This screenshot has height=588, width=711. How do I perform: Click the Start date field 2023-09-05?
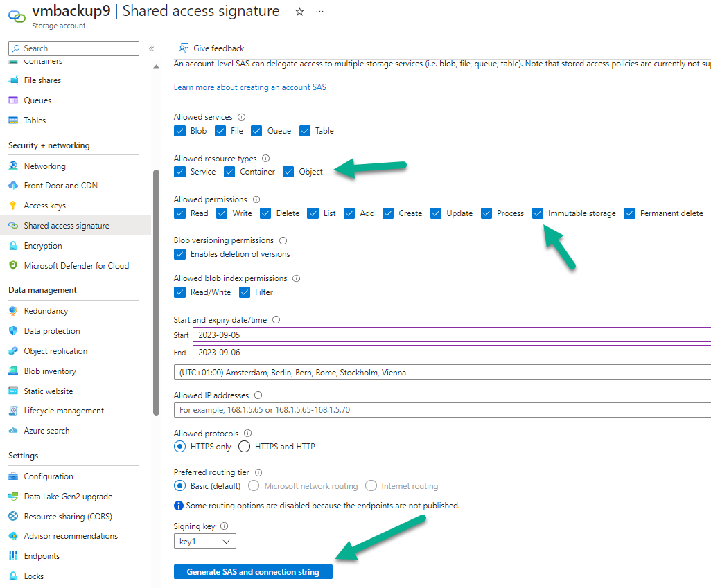(452, 335)
